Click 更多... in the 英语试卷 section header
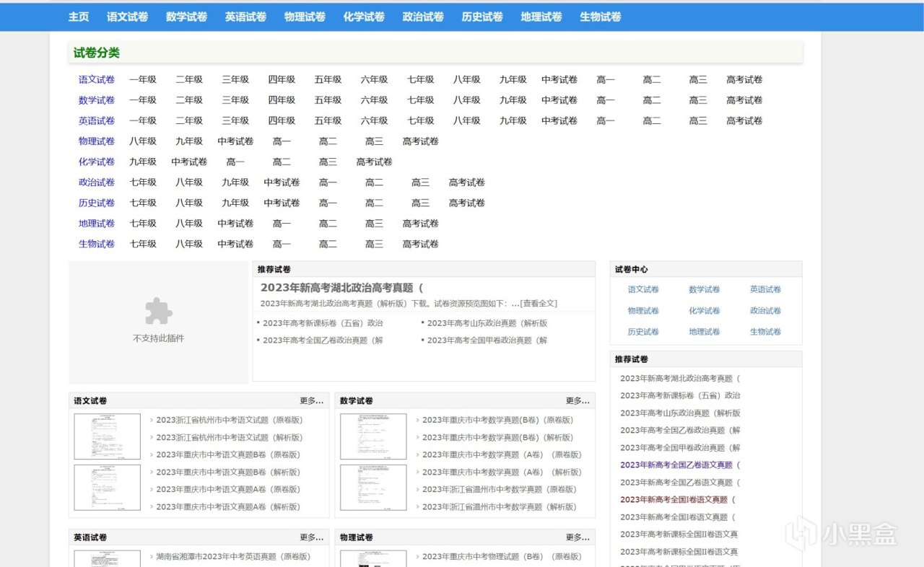 tap(312, 537)
